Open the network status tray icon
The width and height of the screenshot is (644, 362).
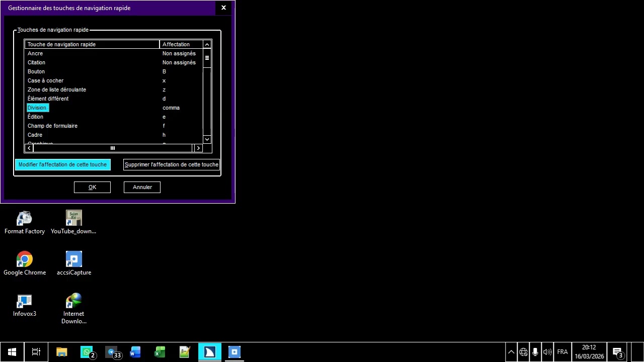(523, 352)
